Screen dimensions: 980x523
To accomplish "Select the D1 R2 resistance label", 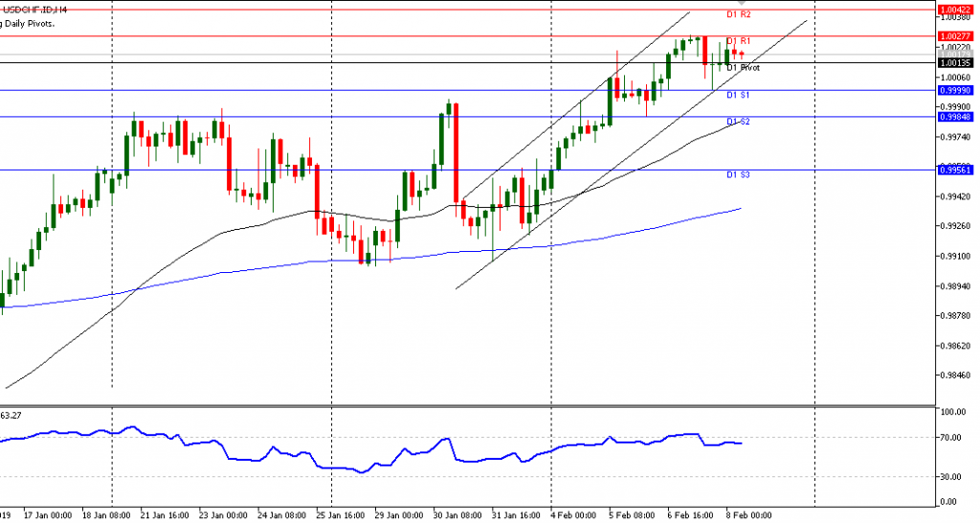I will tap(738, 15).
